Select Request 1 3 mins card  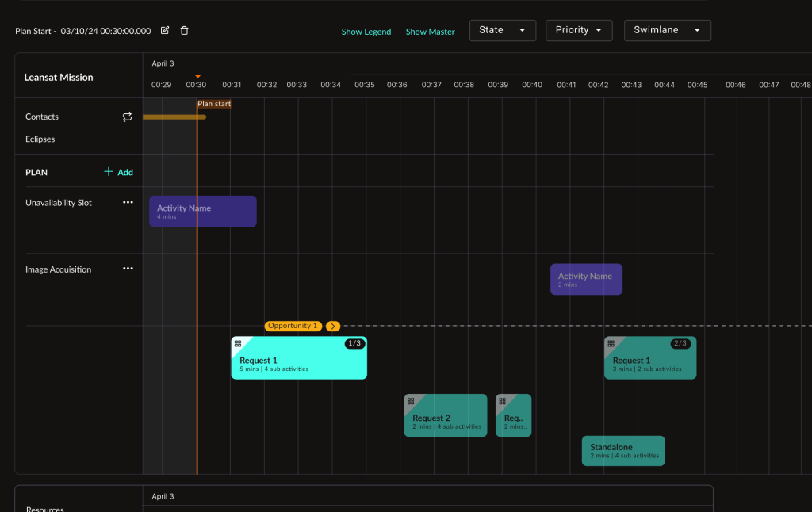click(650, 357)
